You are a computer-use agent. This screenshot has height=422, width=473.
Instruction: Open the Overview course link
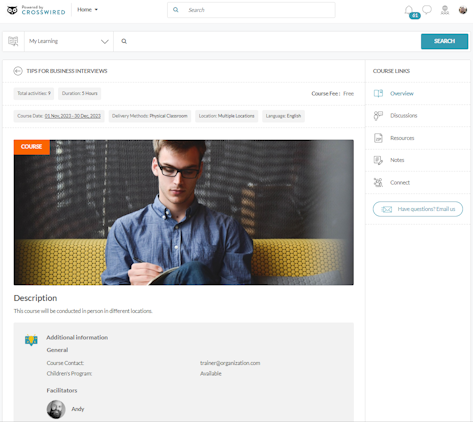click(402, 93)
